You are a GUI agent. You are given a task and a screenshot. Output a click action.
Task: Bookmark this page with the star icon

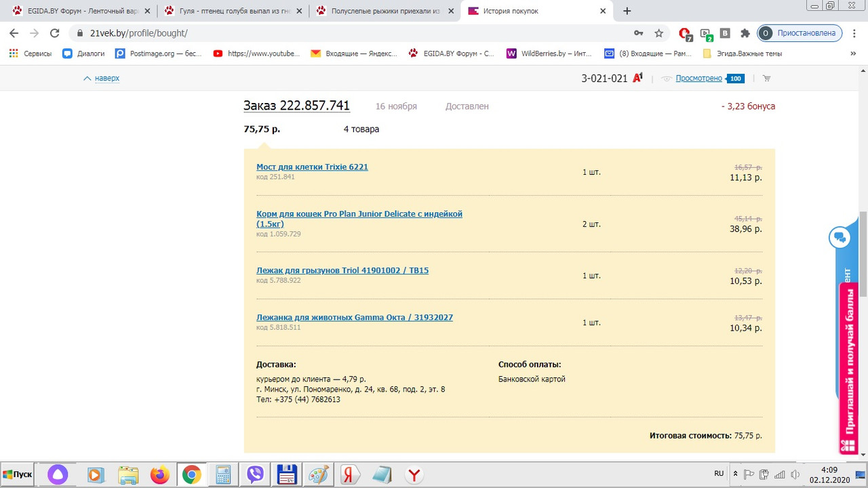point(658,33)
